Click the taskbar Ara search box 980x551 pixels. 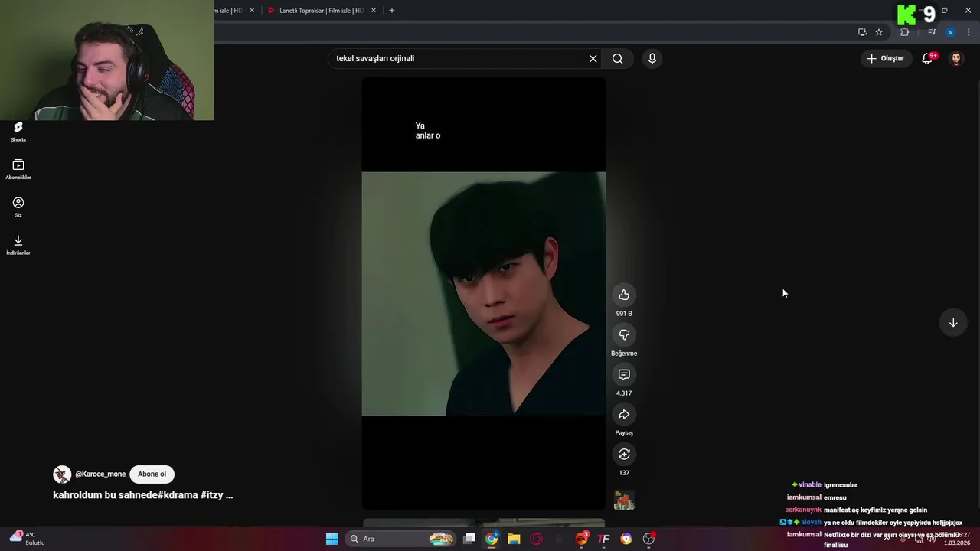(x=400, y=539)
